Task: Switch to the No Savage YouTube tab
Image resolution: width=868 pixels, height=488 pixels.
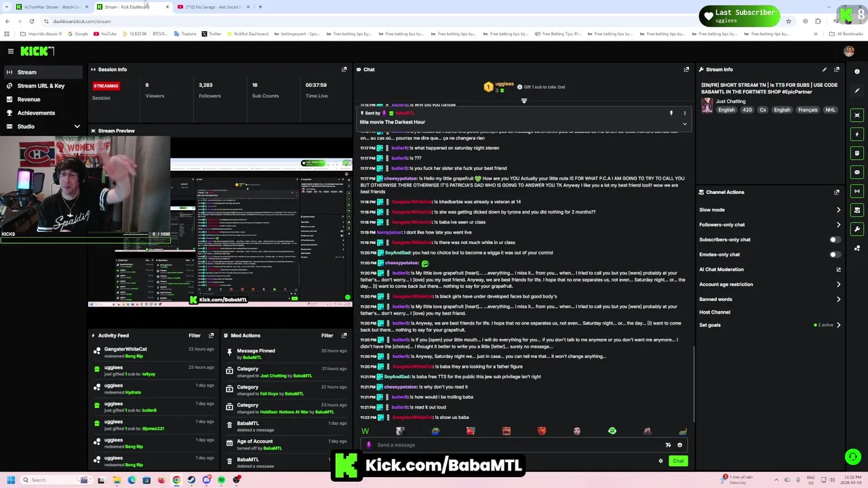Action: [212, 7]
